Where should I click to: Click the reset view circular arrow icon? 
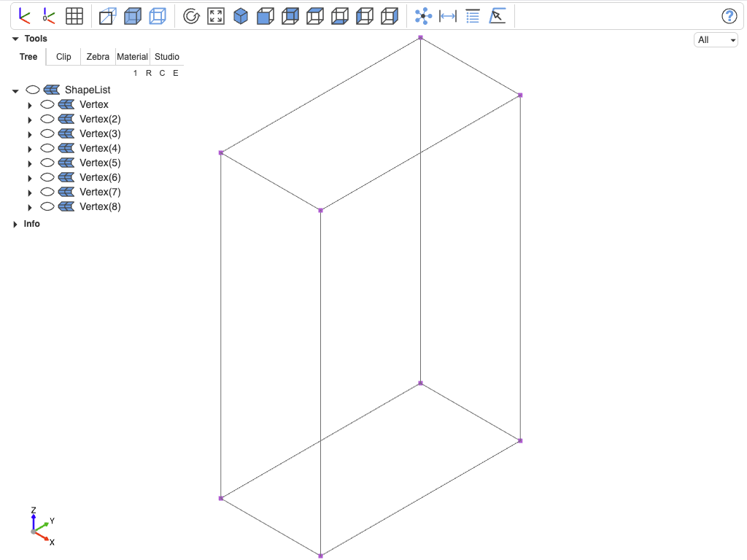pyautogui.click(x=191, y=16)
